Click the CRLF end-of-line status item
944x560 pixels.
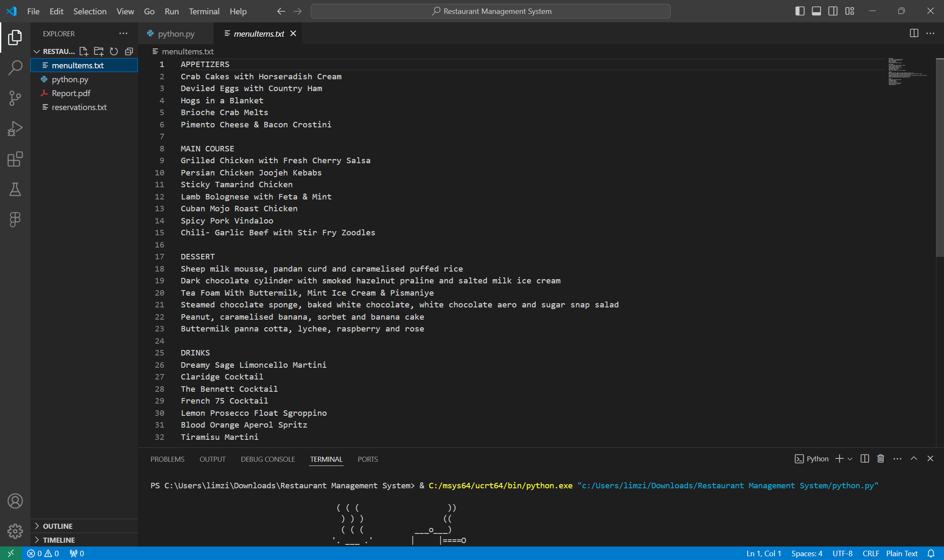pyautogui.click(x=870, y=553)
